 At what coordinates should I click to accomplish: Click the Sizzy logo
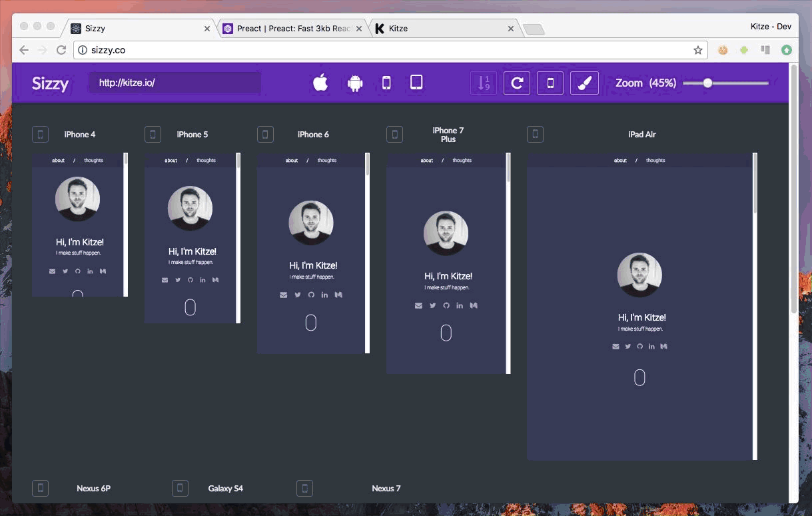(x=51, y=83)
